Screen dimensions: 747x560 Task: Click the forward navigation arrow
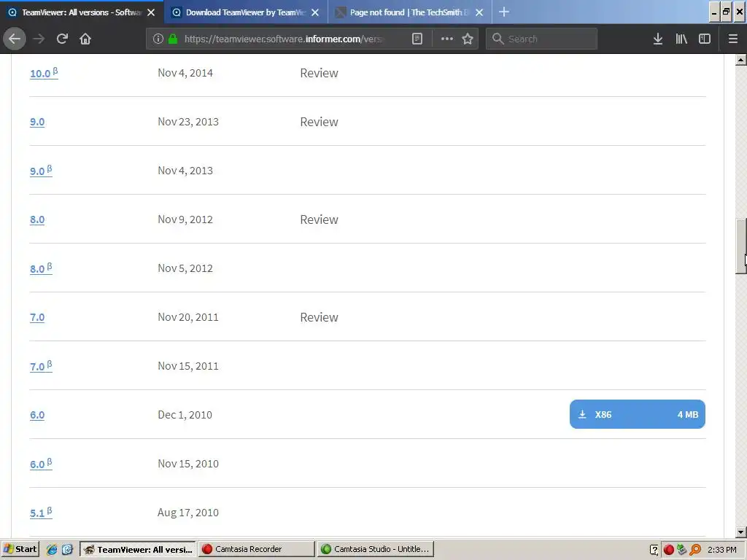coord(39,39)
